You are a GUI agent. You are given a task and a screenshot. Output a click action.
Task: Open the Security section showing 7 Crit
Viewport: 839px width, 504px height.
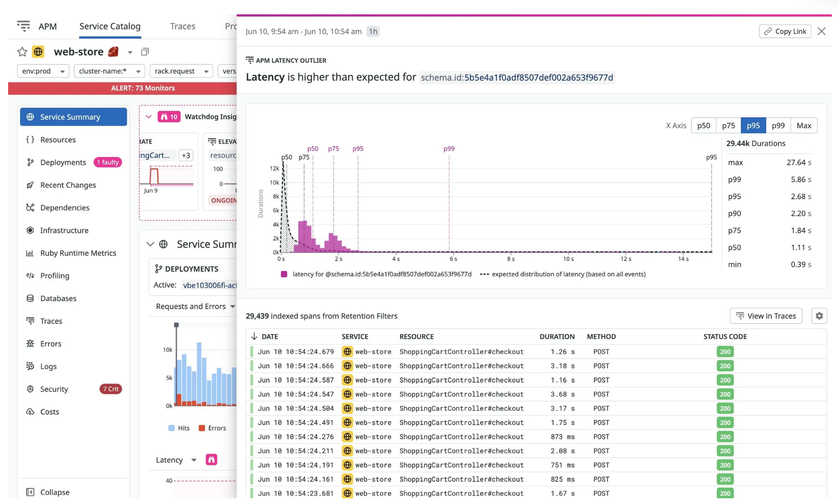point(53,389)
